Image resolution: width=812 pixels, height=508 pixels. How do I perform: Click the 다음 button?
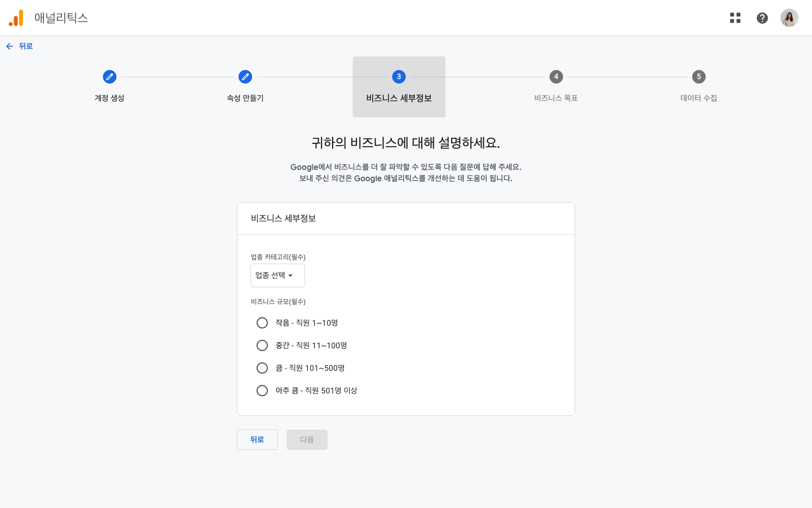point(307,440)
